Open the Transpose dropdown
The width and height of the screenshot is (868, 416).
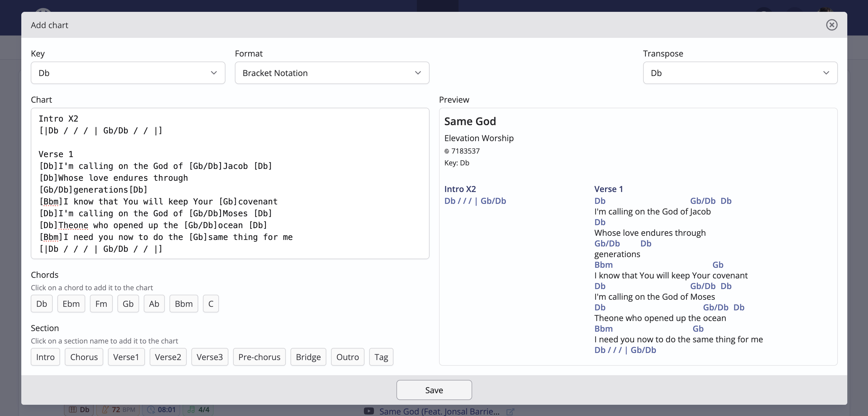pyautogui.click(x=740, y=73)
